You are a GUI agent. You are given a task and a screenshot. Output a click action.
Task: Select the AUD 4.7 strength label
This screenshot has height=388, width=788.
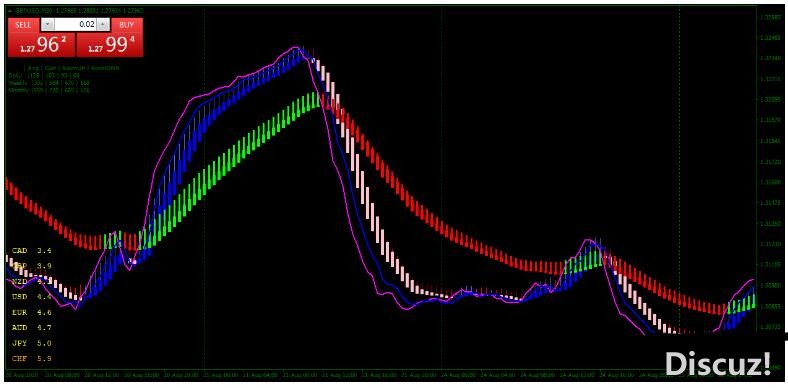tap(32, 328)
